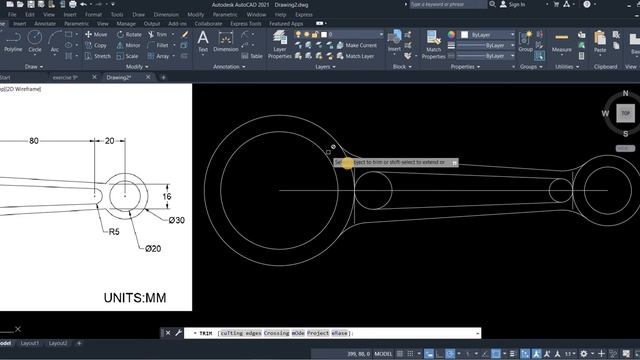Activate the Trim tool
This screenshot has width=640, height=360.
point(158,35)
